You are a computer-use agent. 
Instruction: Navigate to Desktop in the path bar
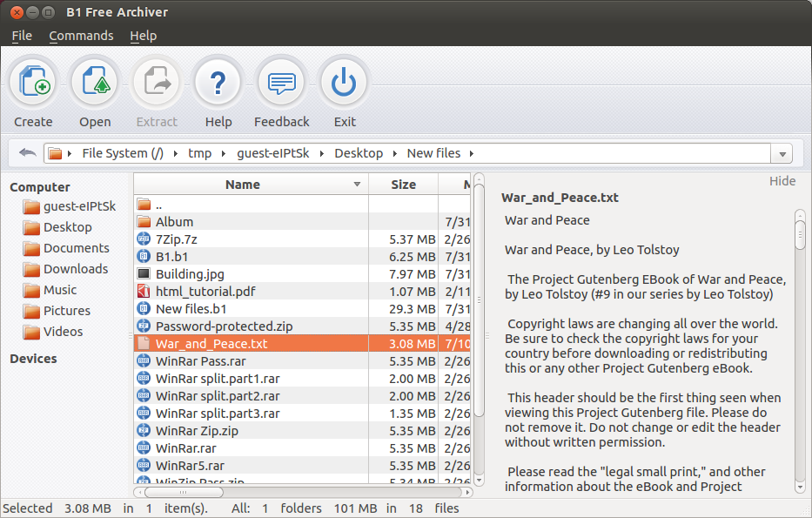[x=359, y=153]
